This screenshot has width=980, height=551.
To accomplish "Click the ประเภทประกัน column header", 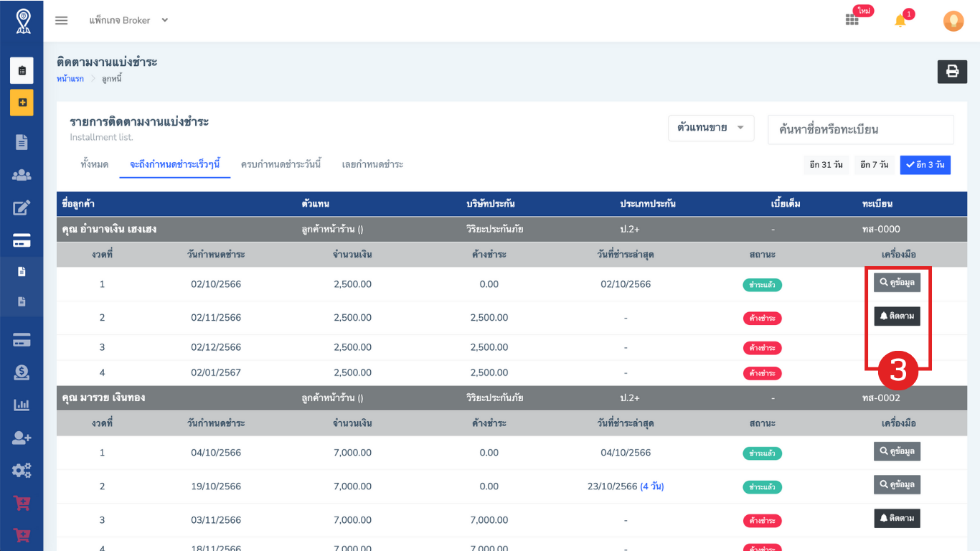I will (x=648, y=204).
